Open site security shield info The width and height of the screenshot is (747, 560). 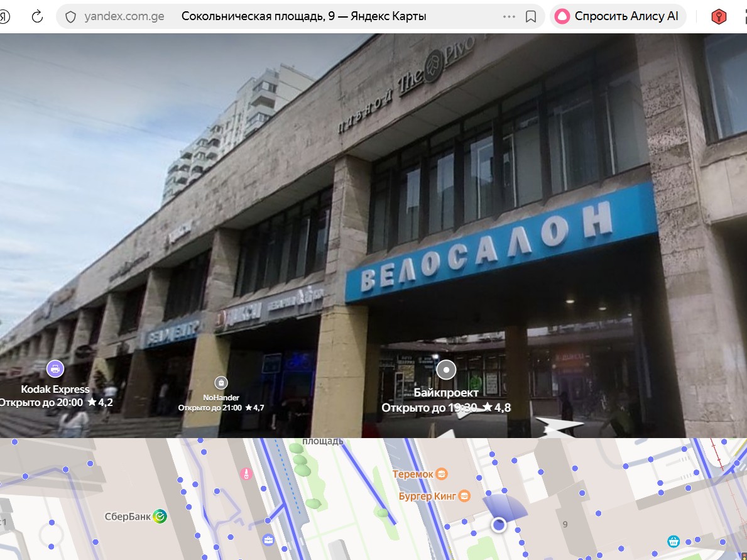[70, 17]
